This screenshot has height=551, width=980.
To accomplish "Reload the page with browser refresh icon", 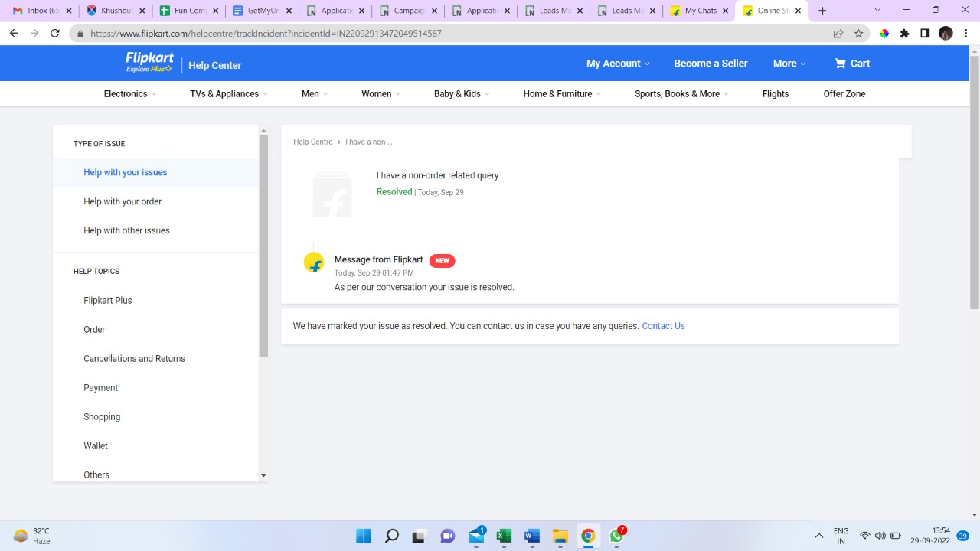I will tap(55, 34).
